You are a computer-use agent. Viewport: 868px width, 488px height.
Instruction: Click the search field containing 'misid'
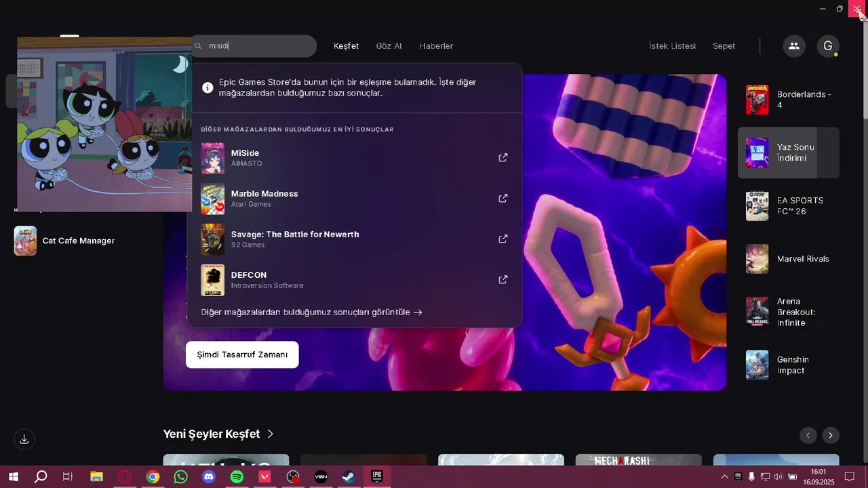point(254,46)
